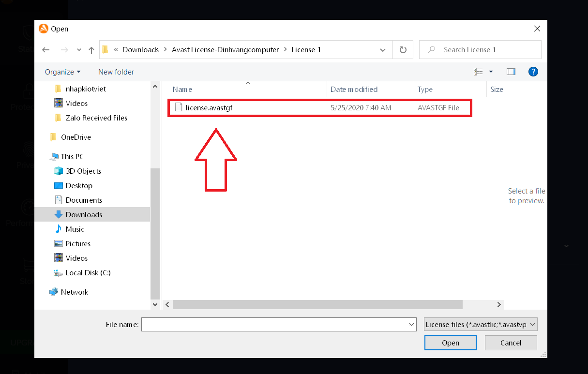Select This PC in navigation pane

[x=72, y=156]
